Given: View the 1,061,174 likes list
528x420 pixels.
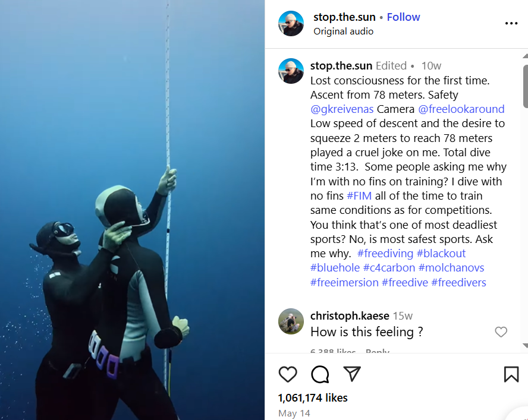Looking at the screenshot, I should pos(313,398).
